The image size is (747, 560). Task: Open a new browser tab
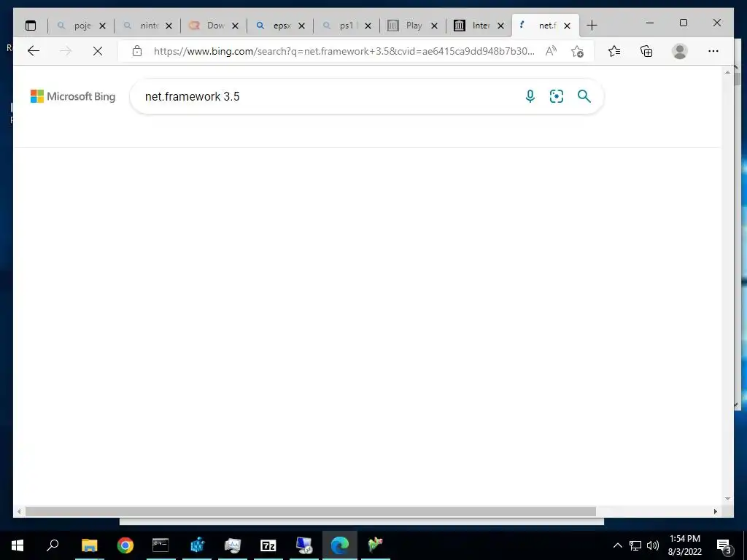click(x=592, y=26)
